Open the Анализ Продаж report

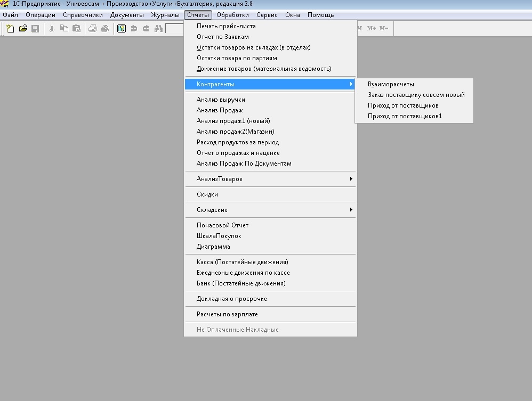tap(270, 110)
